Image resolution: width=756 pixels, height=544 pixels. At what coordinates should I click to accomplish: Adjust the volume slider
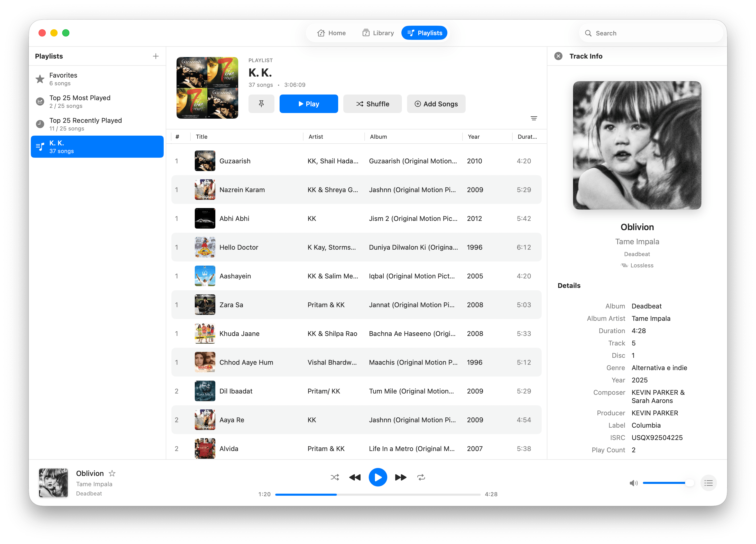click(668, 483)
